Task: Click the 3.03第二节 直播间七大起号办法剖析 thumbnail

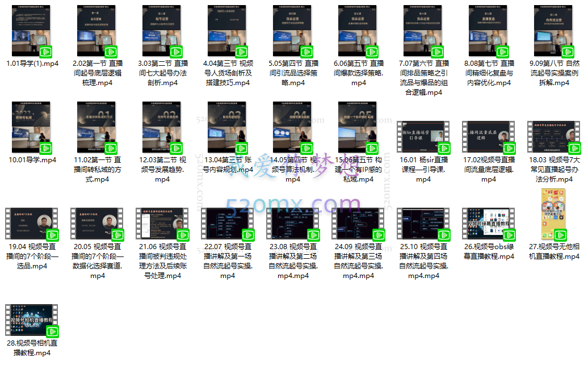Action: (x=162, y=31)
